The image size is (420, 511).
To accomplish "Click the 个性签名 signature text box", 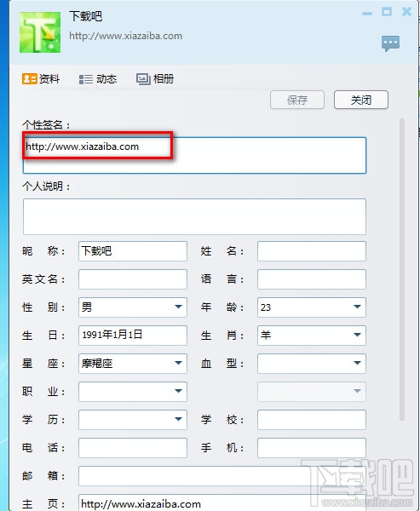I will [x=195, y=155].
